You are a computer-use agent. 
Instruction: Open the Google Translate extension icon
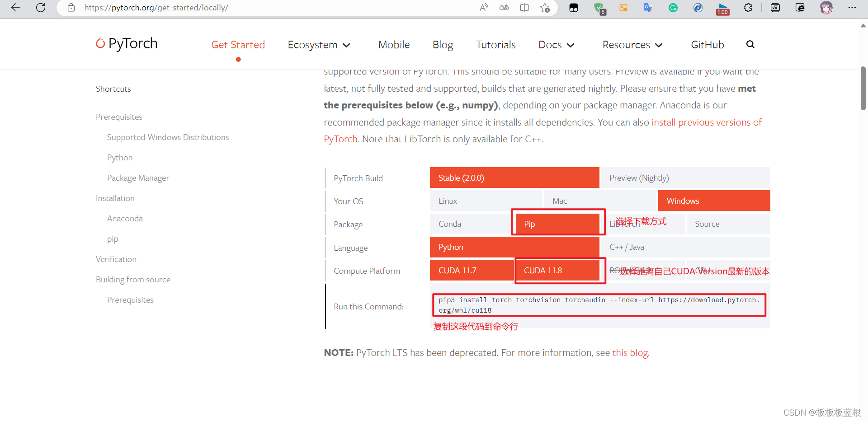click(648, 8)
